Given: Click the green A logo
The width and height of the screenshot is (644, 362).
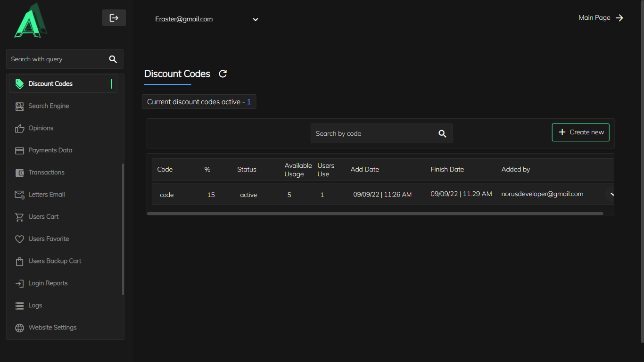Looking at the screenshot, I should click(x=31, y=21).
